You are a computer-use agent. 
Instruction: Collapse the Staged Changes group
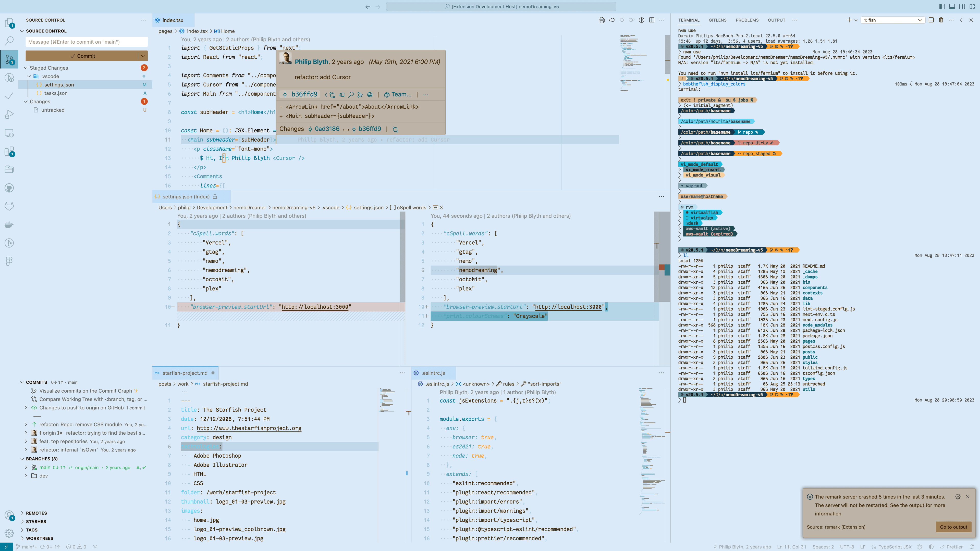pyautogui.click(x=26, y=68)
